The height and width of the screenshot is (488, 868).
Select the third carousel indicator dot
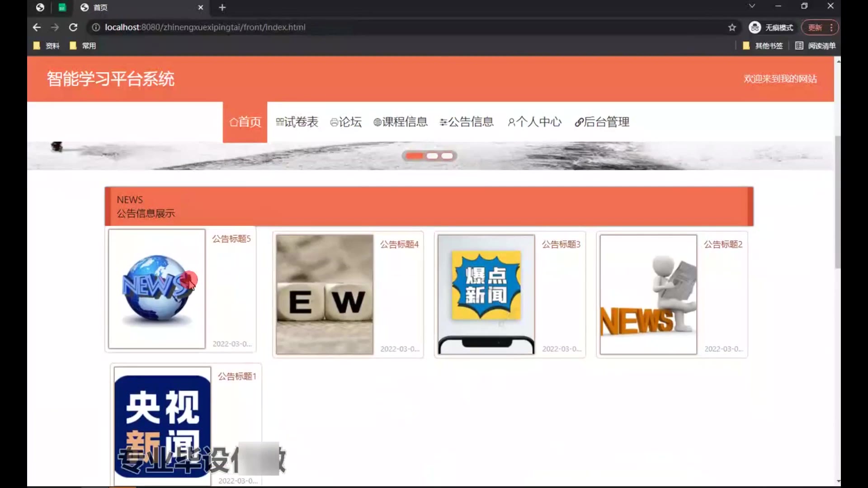pos(447,156)
